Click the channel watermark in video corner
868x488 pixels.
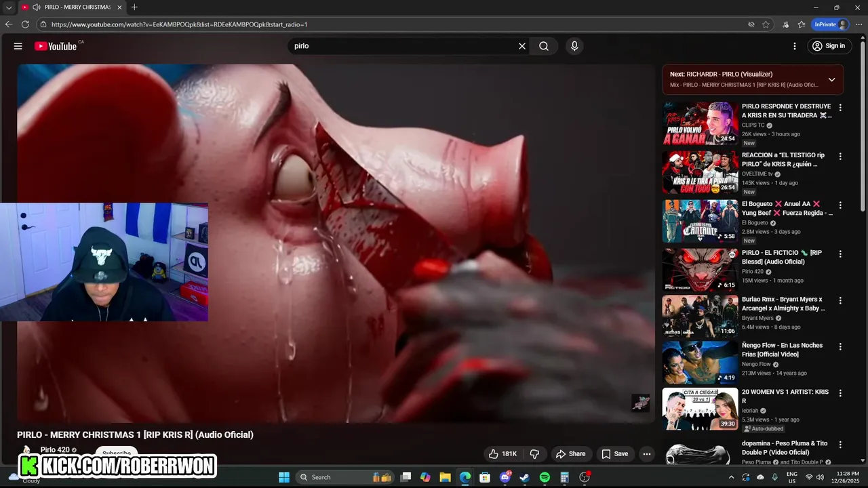(640, 403)
